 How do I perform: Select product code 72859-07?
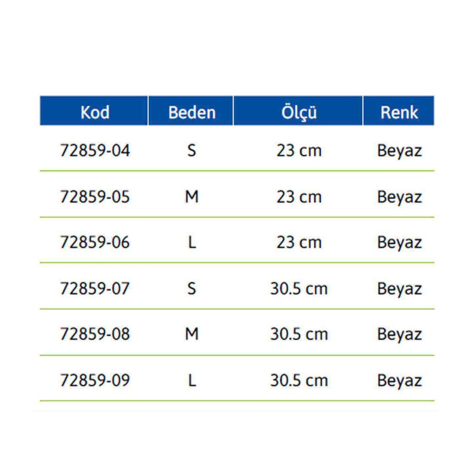click(95, 288)
